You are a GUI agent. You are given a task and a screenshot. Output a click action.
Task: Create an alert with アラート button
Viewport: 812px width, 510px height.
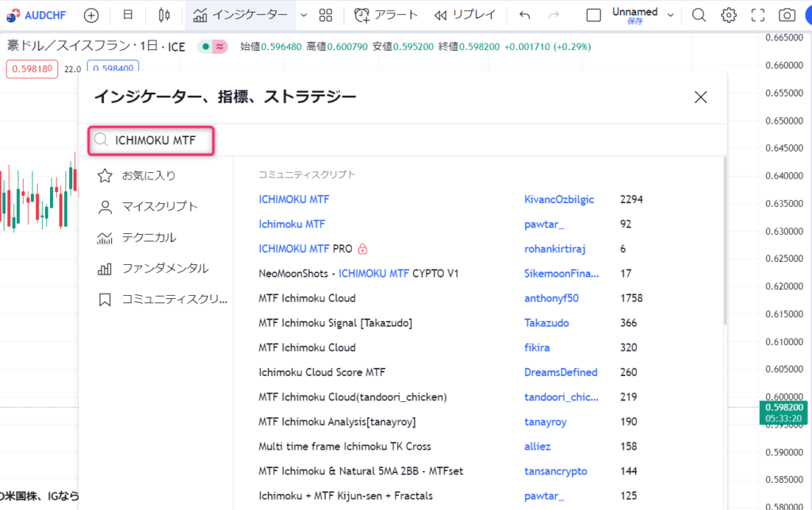pos(386,16)
